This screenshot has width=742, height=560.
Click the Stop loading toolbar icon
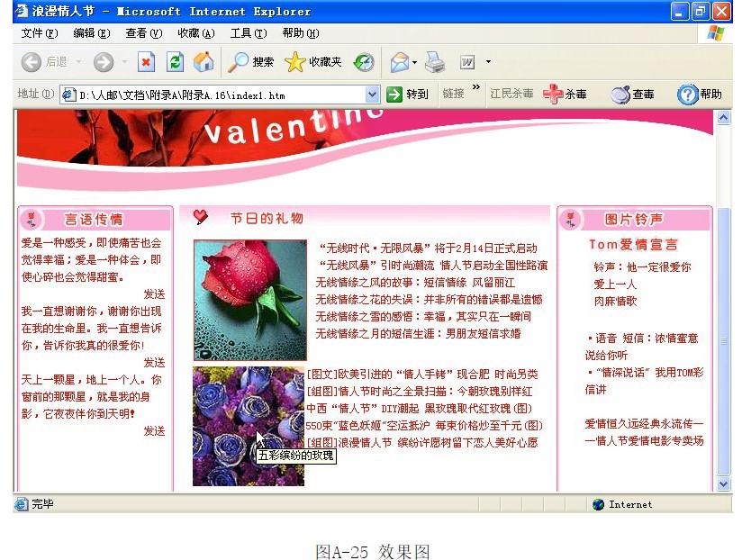pyautogui.click(x=146, y=62)
